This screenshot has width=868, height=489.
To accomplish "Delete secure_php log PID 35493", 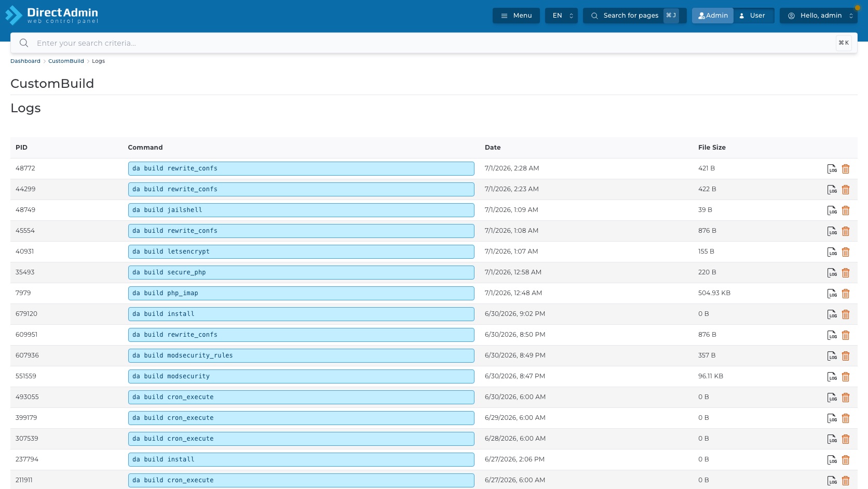I will tap(846, 273).
